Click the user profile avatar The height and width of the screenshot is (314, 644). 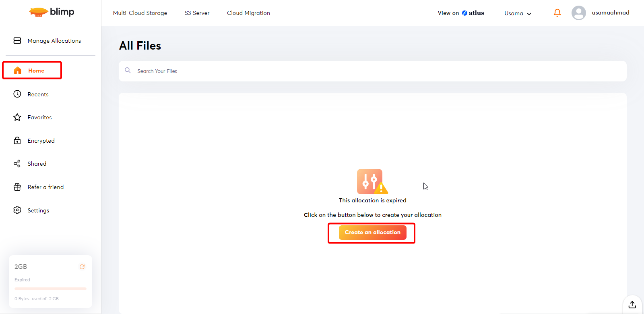point(578,13)
